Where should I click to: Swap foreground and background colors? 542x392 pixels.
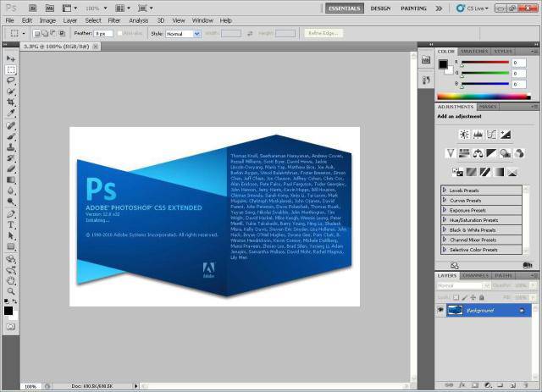tap(14, 301)
